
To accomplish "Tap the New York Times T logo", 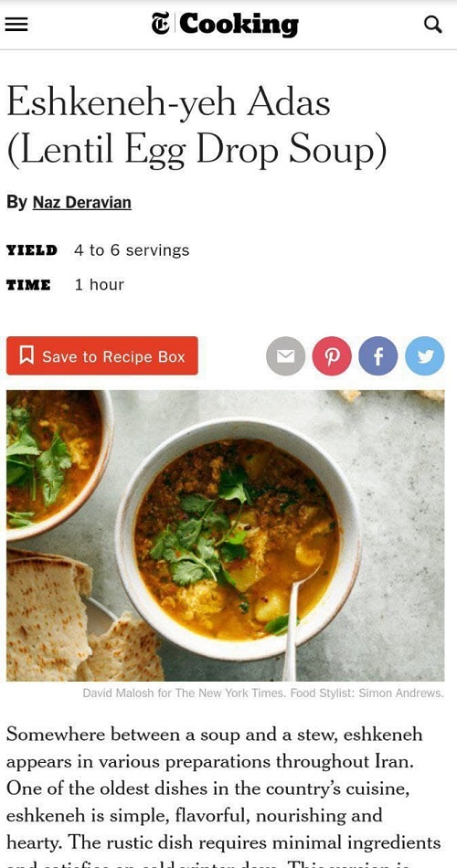I will (161, 25).
